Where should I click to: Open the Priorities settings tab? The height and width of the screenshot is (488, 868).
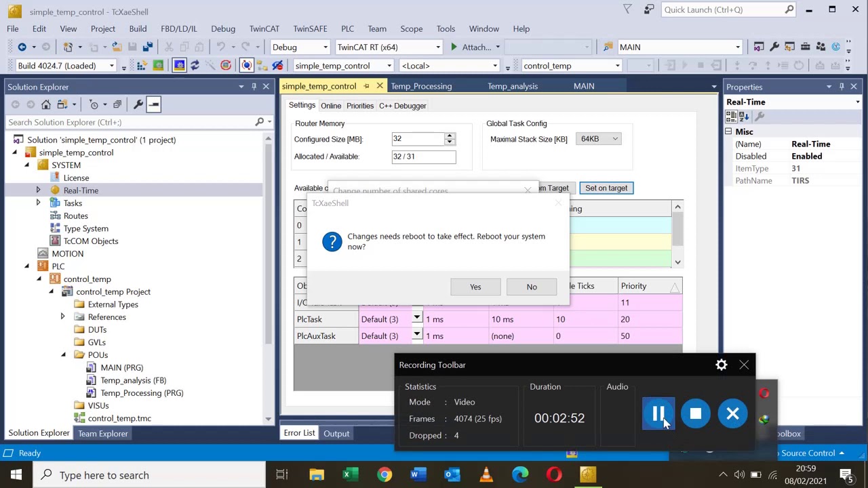coord(360,106)
